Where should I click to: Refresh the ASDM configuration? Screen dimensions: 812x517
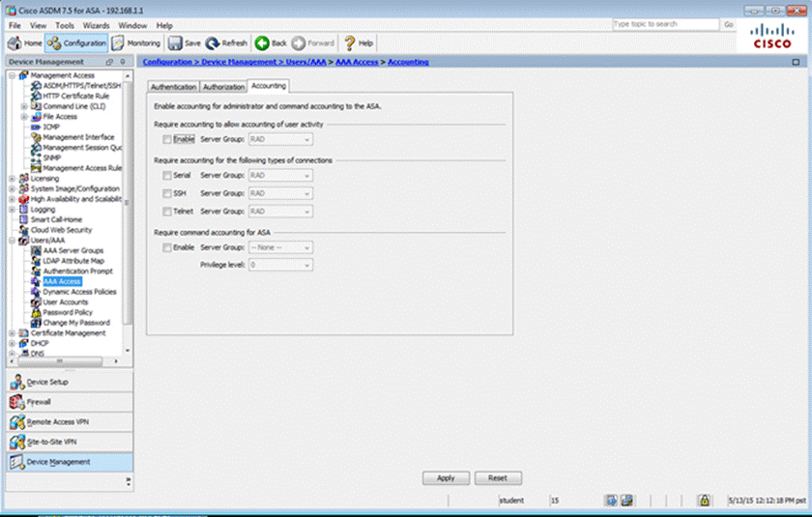click(x=226, y=43)
